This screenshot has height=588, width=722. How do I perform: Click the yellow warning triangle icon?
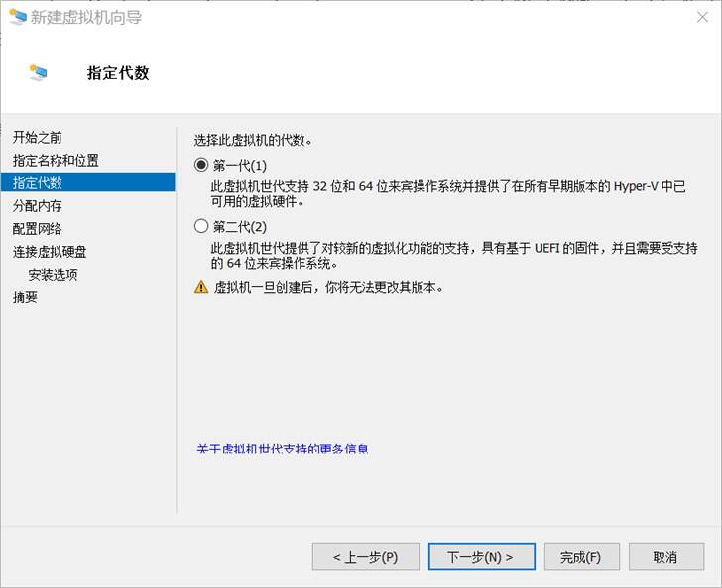coord(201,287)
